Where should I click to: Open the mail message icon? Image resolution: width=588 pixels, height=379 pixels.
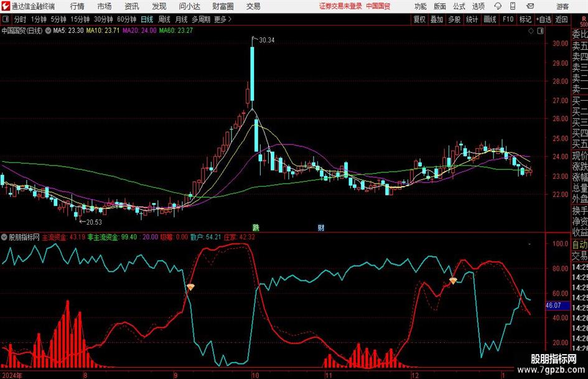tap(530, 6)
